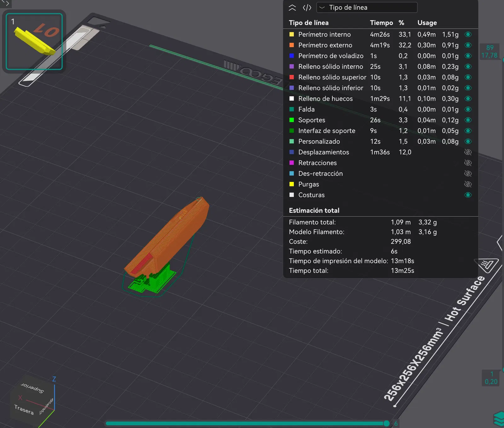Click the "Soportes" row label
The width and height of the screenshot is (504, 428).
pyautogui.click(x=312, y=120)
